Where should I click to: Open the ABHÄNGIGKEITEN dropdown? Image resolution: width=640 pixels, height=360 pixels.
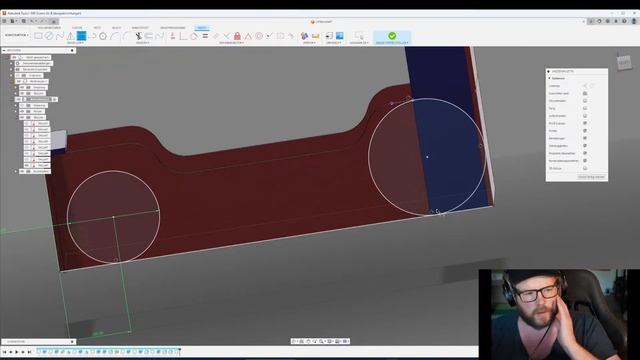click(231, 43)
